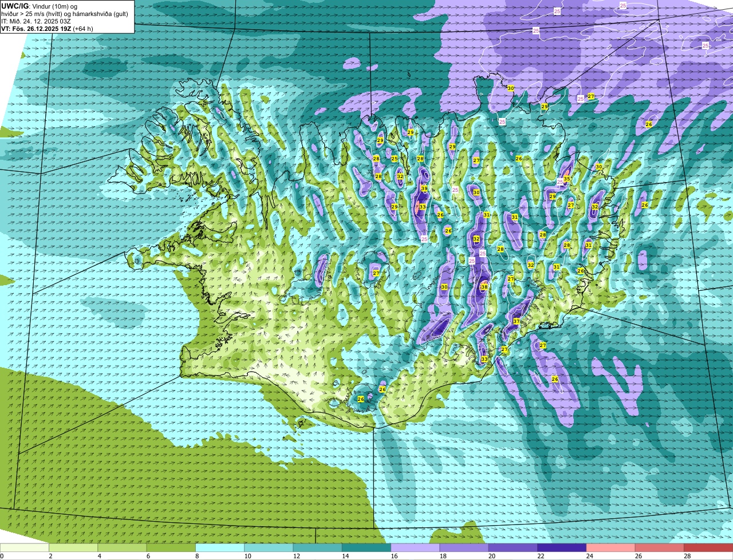Viewport: 733px width, 560px height.
Task: Click the legend tick label "8"
Action: click(x=196, y=556)
